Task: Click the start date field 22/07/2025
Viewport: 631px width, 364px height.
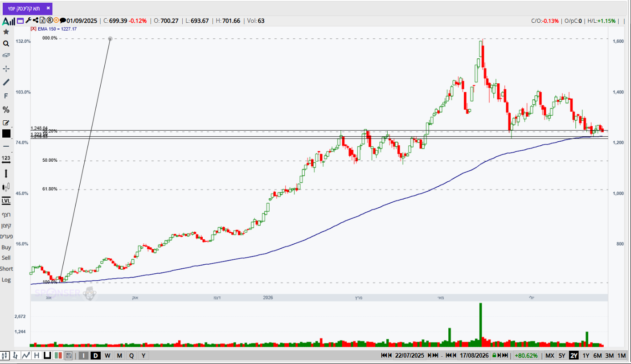Action: click(410, 355)
